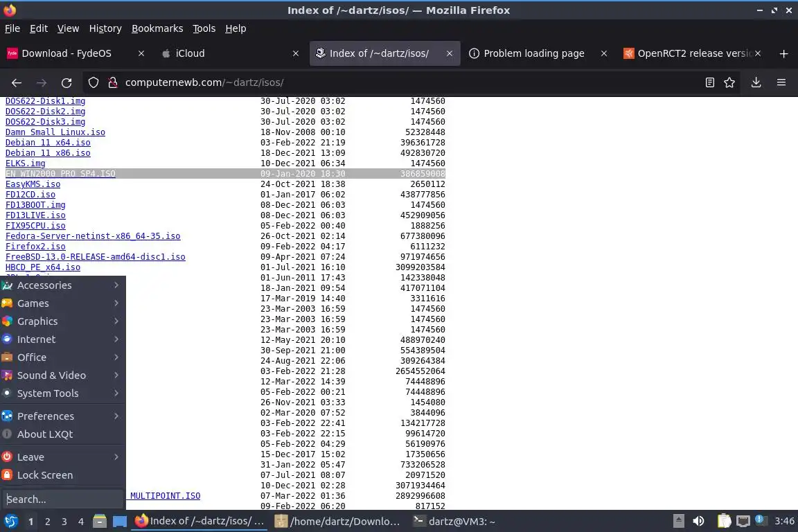
Task: Open the HBCD_PE_x64.iso link
Action: (x=43, y=267)
